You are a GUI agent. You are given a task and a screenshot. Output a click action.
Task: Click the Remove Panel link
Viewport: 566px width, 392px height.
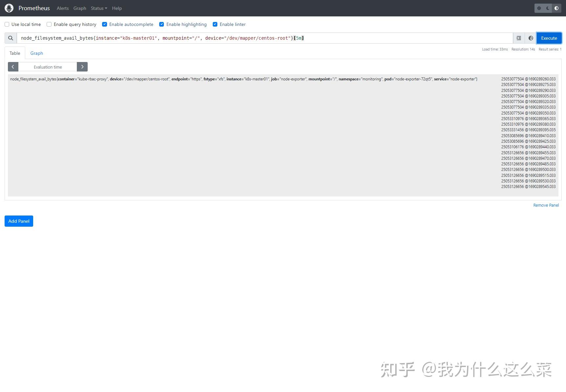tap(546, 205)
